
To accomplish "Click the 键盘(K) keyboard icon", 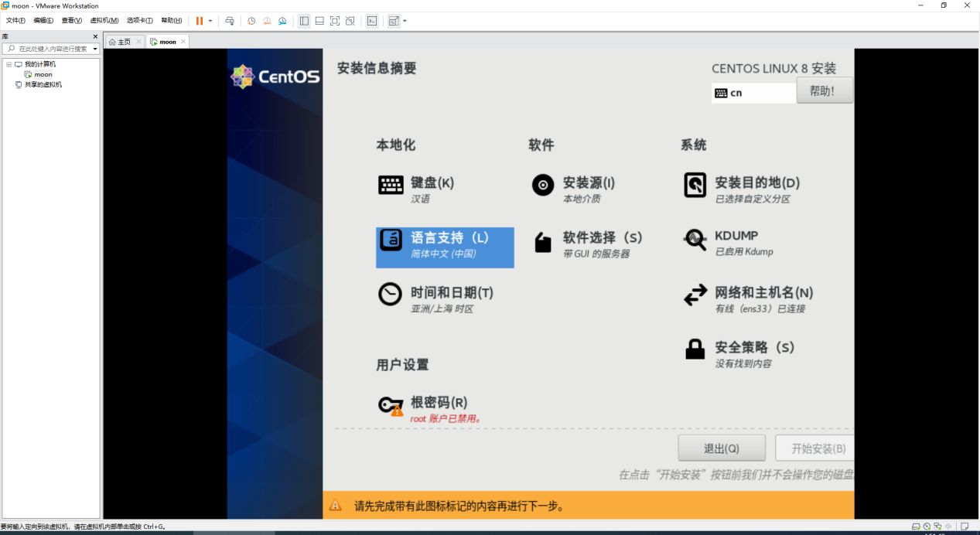I will [x=391, y=185].
